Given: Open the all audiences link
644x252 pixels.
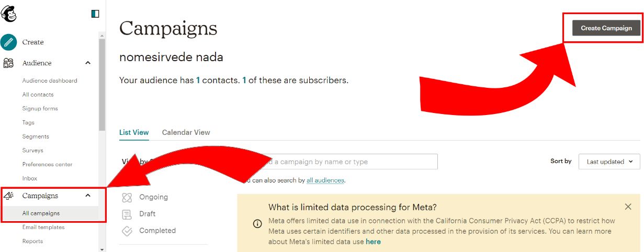Looking at the screenshot, I should [325, 180].
